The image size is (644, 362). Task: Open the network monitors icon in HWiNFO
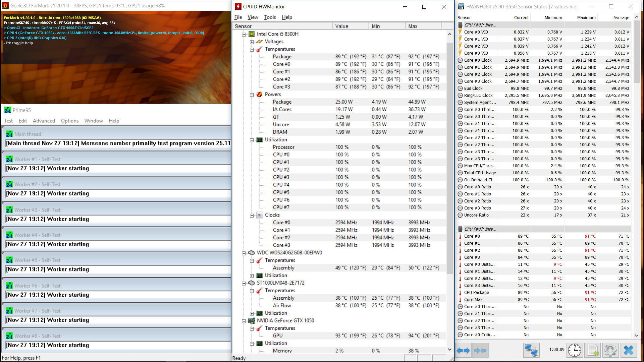531,350
